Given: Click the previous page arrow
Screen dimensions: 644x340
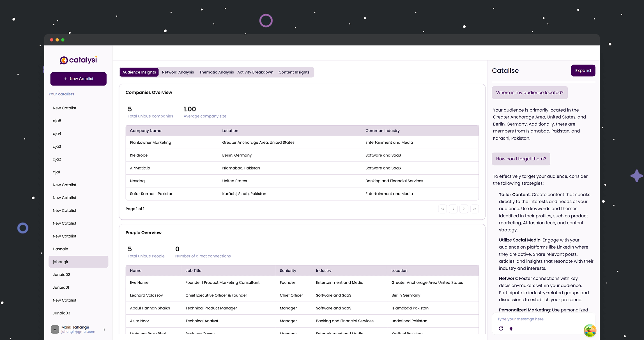Looking at the screenshot, I should 453,209.
